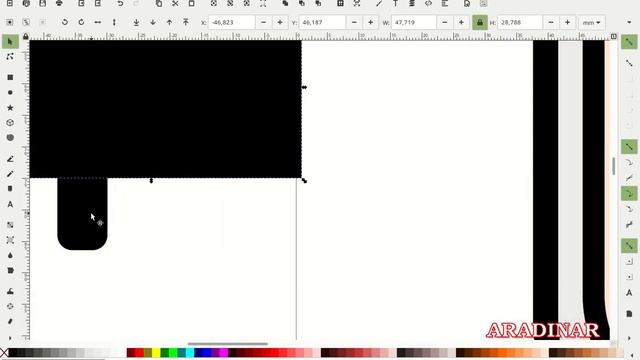The height and width of the screenshot is (360, 640).
Task: Increase the X position value
Action: point(280,22)
